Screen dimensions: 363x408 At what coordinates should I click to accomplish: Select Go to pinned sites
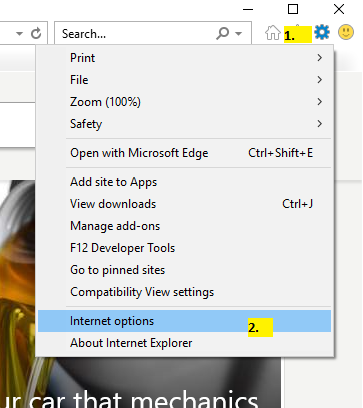(185, 270)
